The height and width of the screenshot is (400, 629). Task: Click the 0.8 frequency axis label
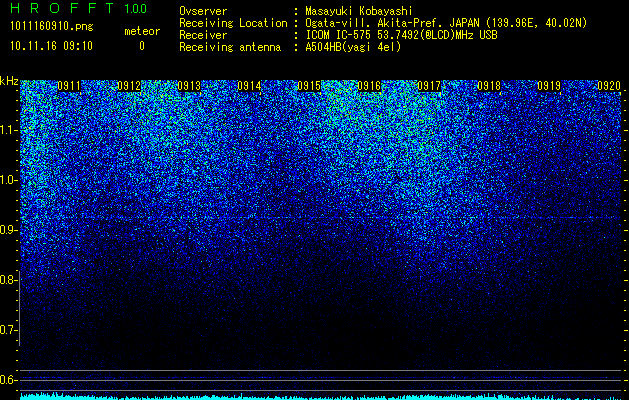click(x=9, y=280)
